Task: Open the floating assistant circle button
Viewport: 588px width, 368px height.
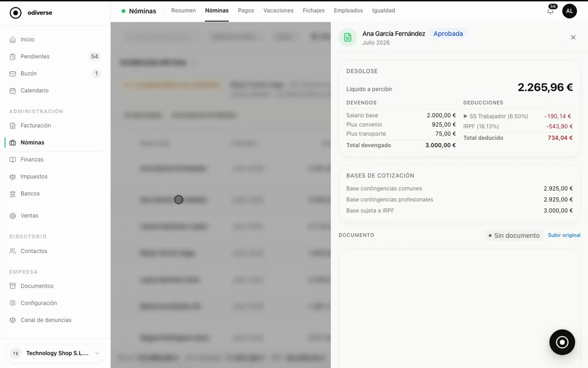Action: [562, 342]
